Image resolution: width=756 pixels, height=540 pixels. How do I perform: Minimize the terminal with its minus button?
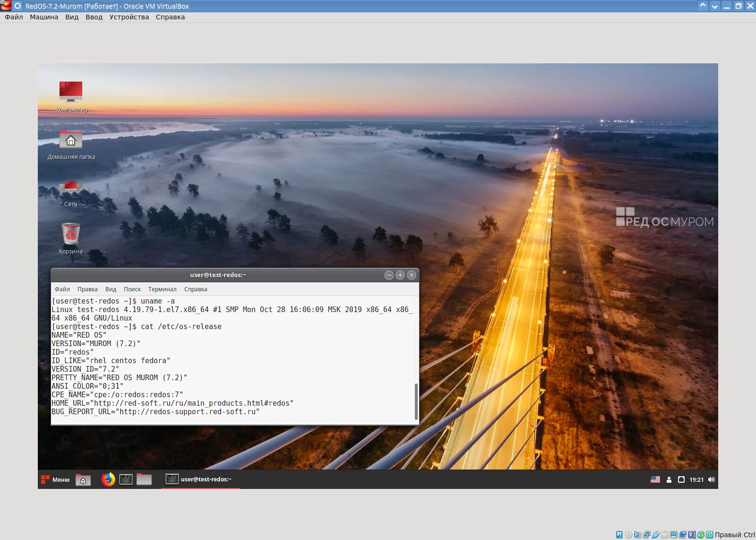tap(389, 275)
